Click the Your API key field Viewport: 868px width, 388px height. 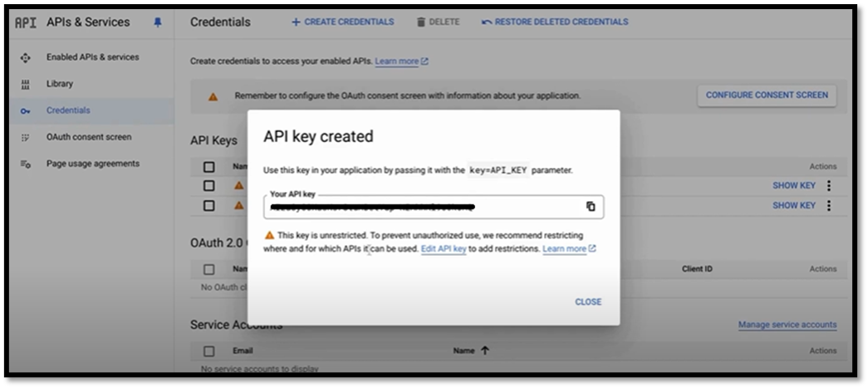coord(434,206)
